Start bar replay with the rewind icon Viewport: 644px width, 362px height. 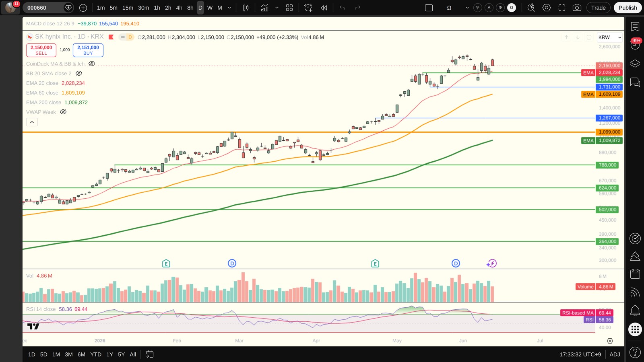click(324, 8)
